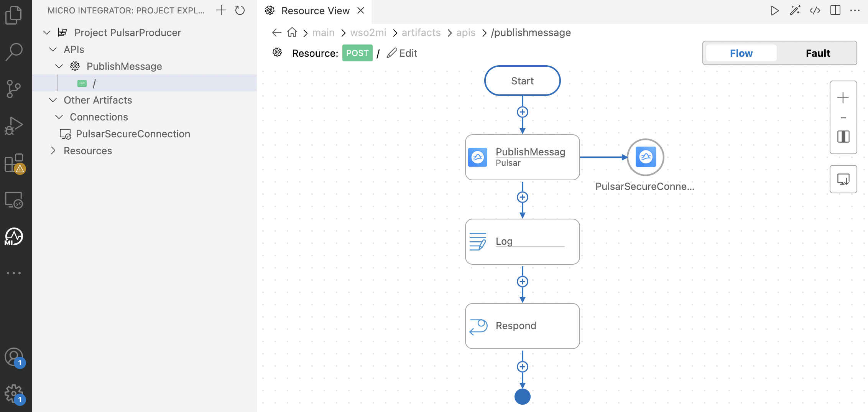This screenshot has height=412, width=868.
Task: Open the Remote Explorer view
Action: tap(14, 200)
